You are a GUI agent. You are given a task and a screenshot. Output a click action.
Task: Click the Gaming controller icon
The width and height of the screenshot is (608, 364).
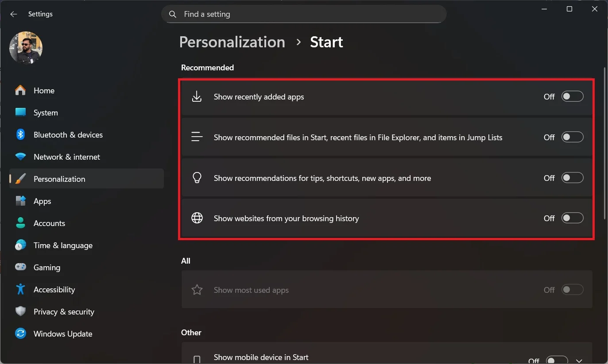click(20, 267)
